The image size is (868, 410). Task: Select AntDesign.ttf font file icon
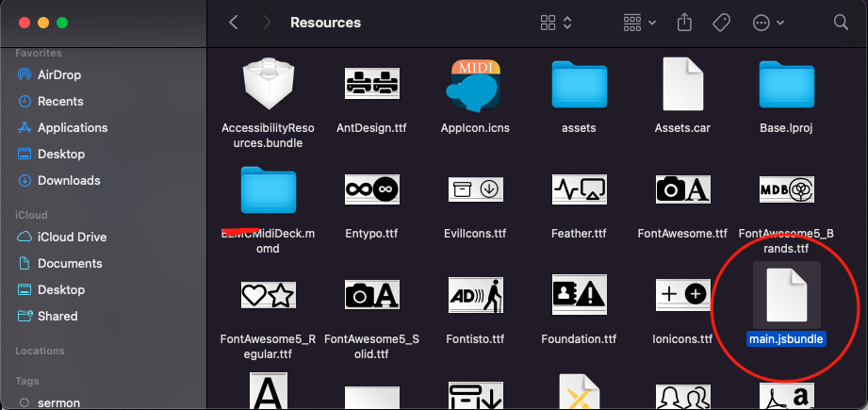[371, 84]
